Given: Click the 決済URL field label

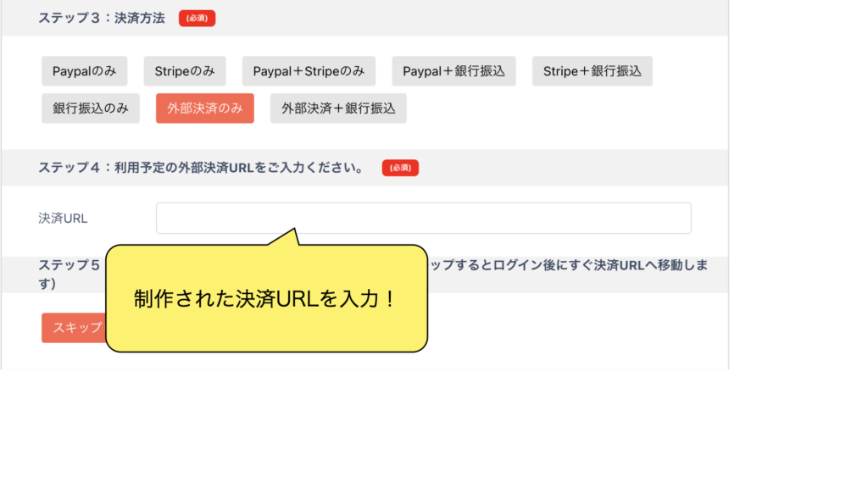Looking at the screenshot, I should coord(63,218).
